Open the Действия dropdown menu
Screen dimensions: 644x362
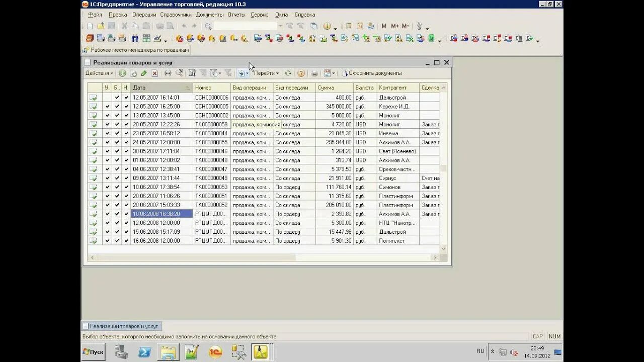tap(99, 73)
